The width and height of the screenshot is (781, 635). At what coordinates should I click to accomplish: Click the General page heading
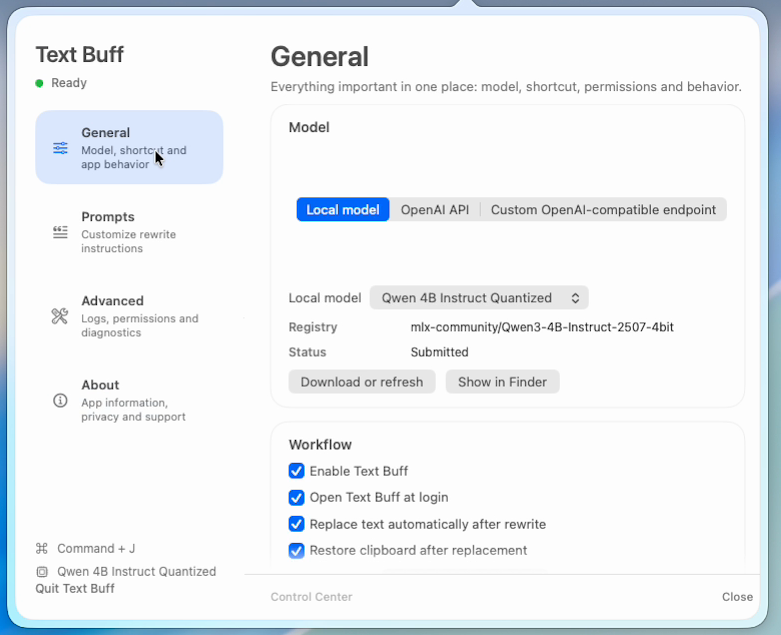point(320,56)
